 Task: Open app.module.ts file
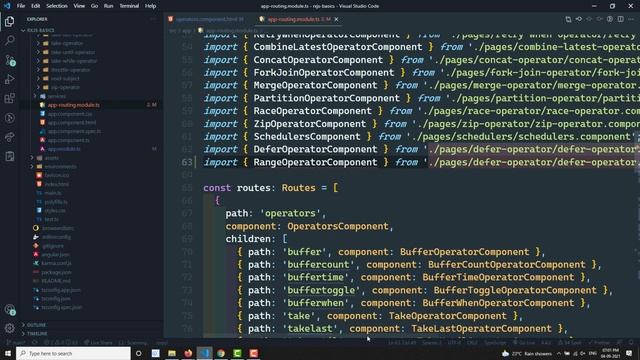64,149
